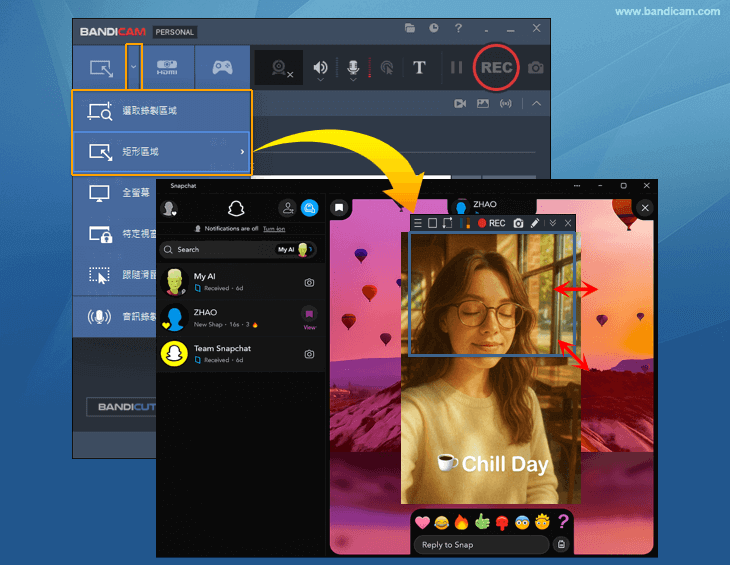Open Team Snapchat conversation
Viewport: 730px width, 565px height.
click(241, 354)
